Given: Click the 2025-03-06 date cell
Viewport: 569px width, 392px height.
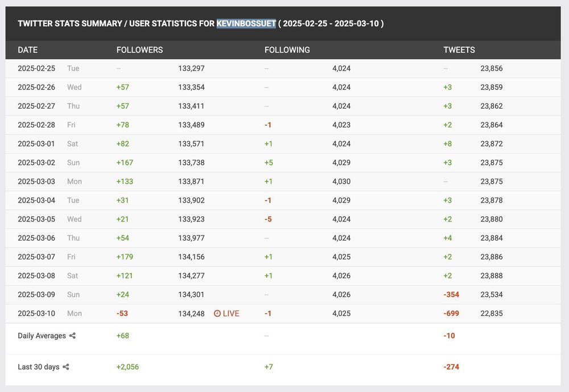Looking at the screenshot, I should tap(36, 238).
